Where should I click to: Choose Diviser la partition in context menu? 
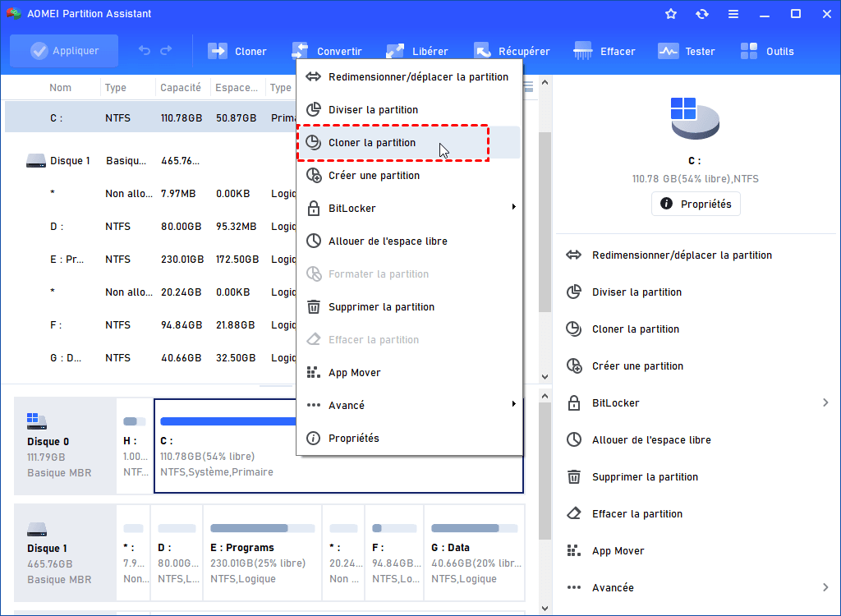pos(409,109)
